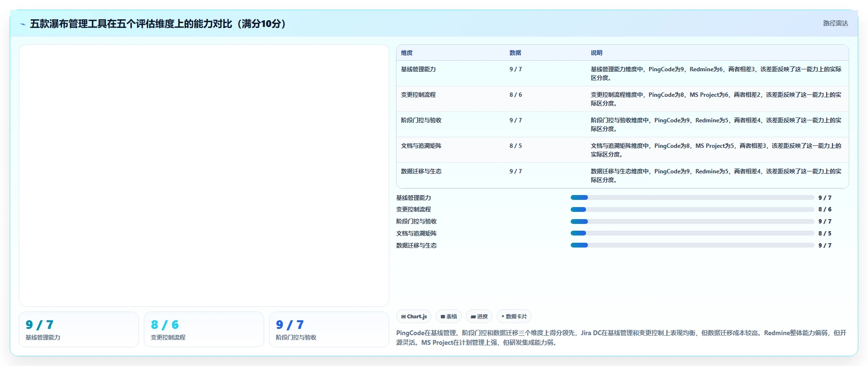Click table value 9 / 7 in 基线管理能力 row
The width and height of the screenshot is (868, 366).
click(x=516, y=69)
